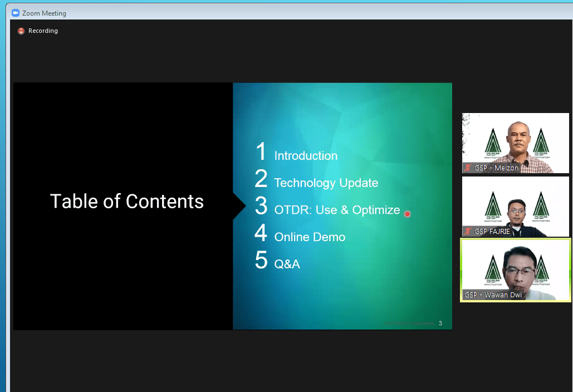Click the "Technology Update" item on the slide

[326, 183]
